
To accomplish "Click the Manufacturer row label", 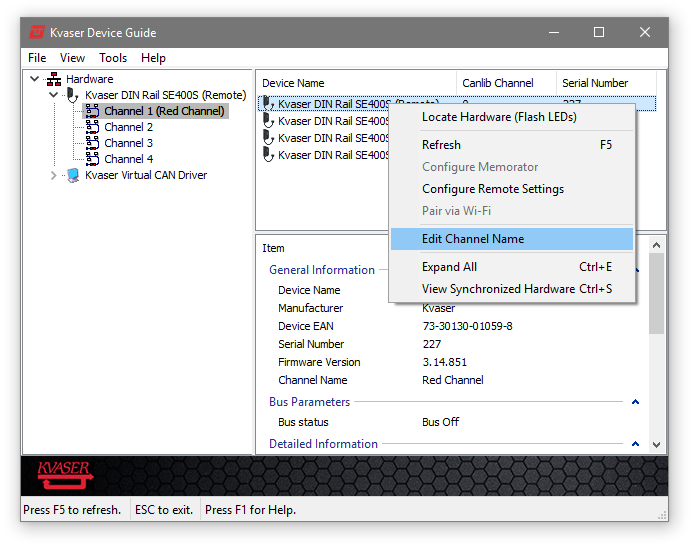I will pos(310,308).
